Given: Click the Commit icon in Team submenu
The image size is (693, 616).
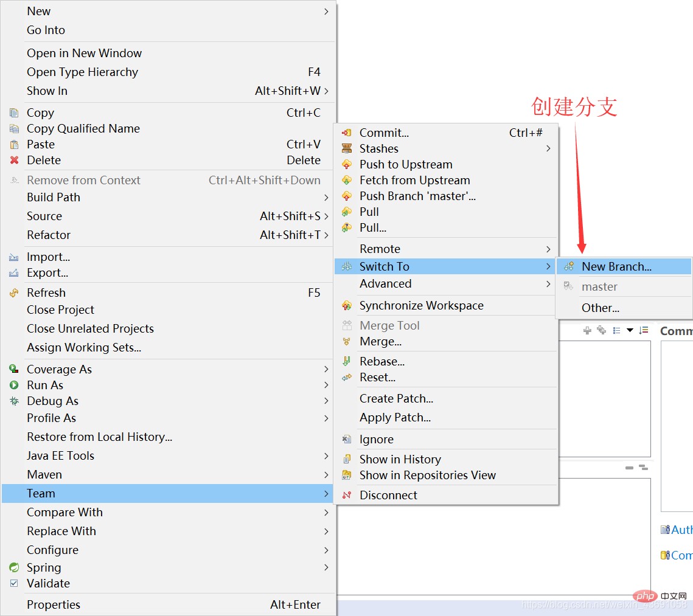Looking at the screenshot, I should click(347, 133).
